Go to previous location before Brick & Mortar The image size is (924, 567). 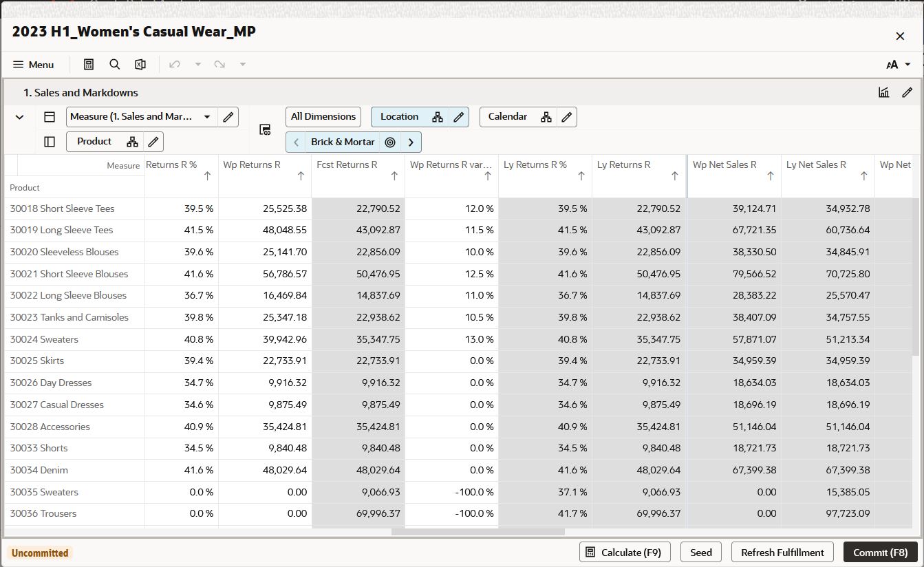pos(296,142)
